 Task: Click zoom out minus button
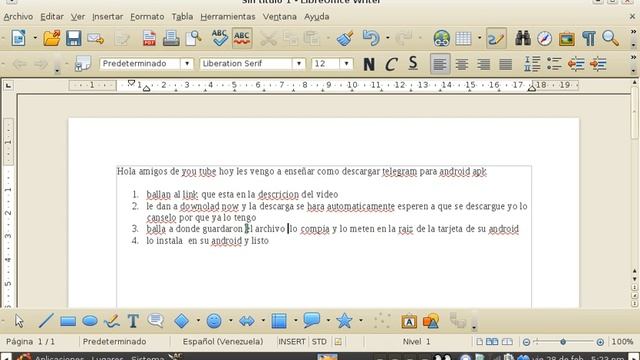pyautogui.click(x=527, y=342)
